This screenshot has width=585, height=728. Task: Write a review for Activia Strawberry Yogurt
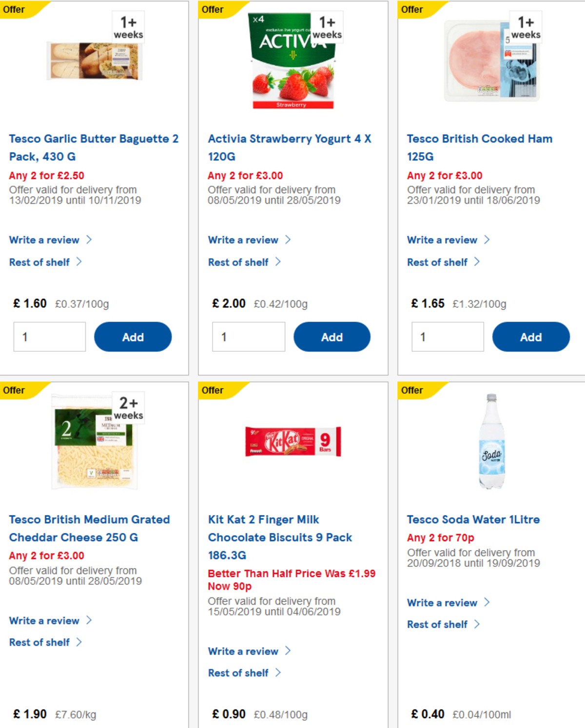242,240
